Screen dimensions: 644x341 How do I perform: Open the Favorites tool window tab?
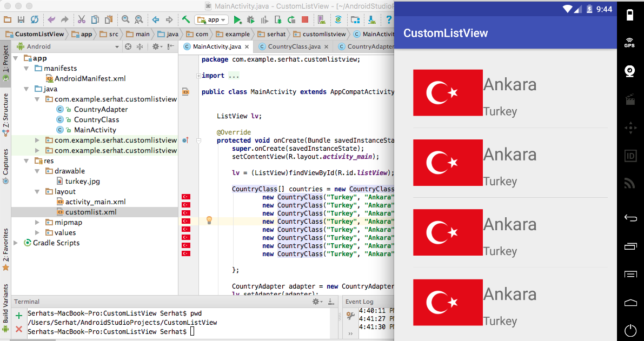6,250
